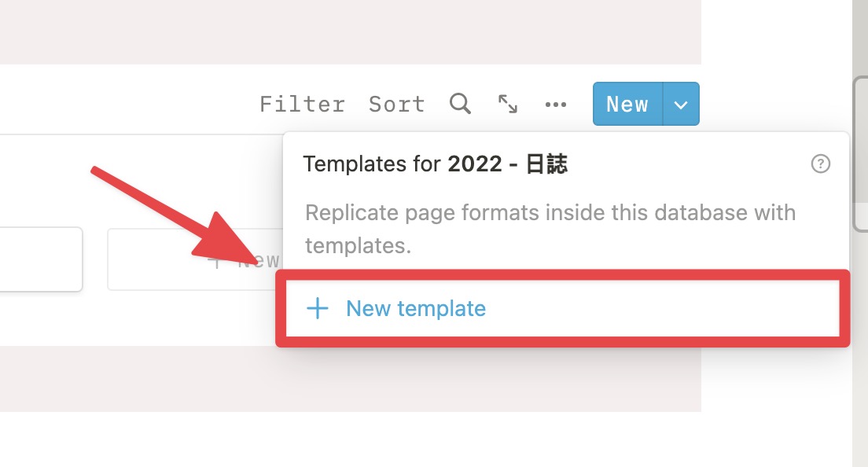The height and width of the screenshot is (467, 868).
Task: Click the help question mark icon
Action: coord(820,164)
